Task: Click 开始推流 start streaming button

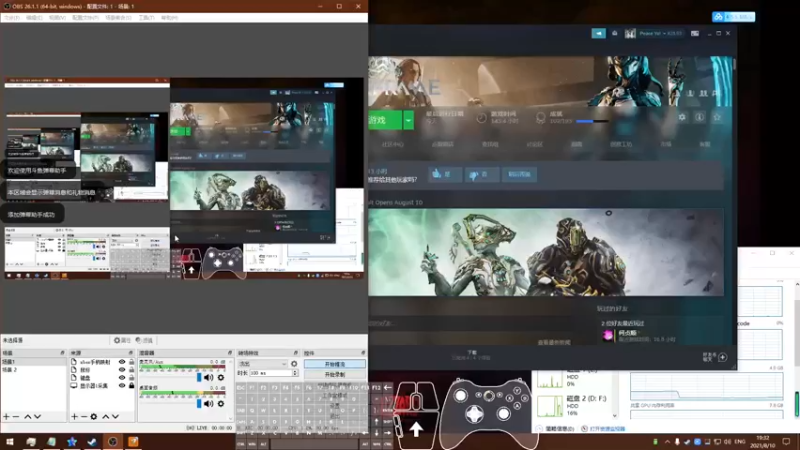Action: (x=335, y=364)
